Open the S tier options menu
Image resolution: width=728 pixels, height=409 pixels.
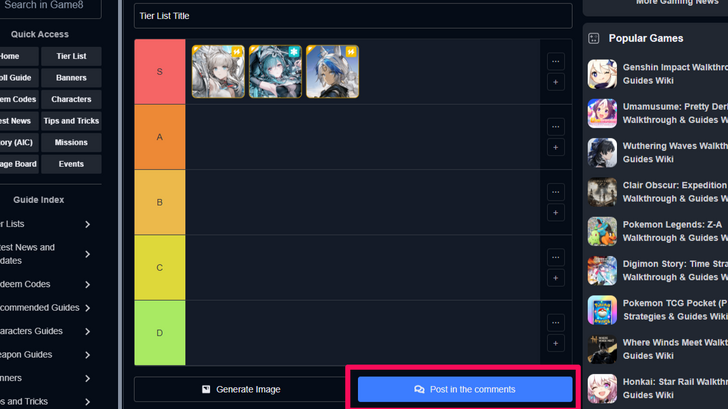coord(555,61)
